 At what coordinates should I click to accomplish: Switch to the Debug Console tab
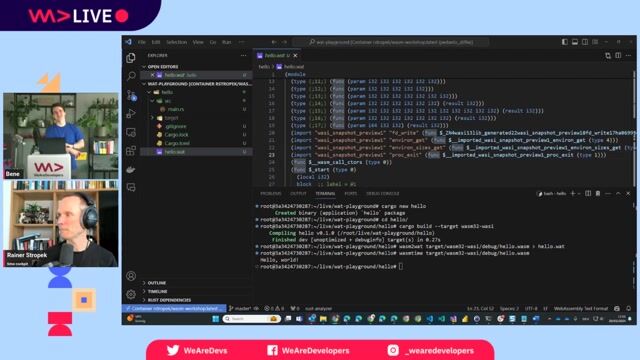[382, 193]
